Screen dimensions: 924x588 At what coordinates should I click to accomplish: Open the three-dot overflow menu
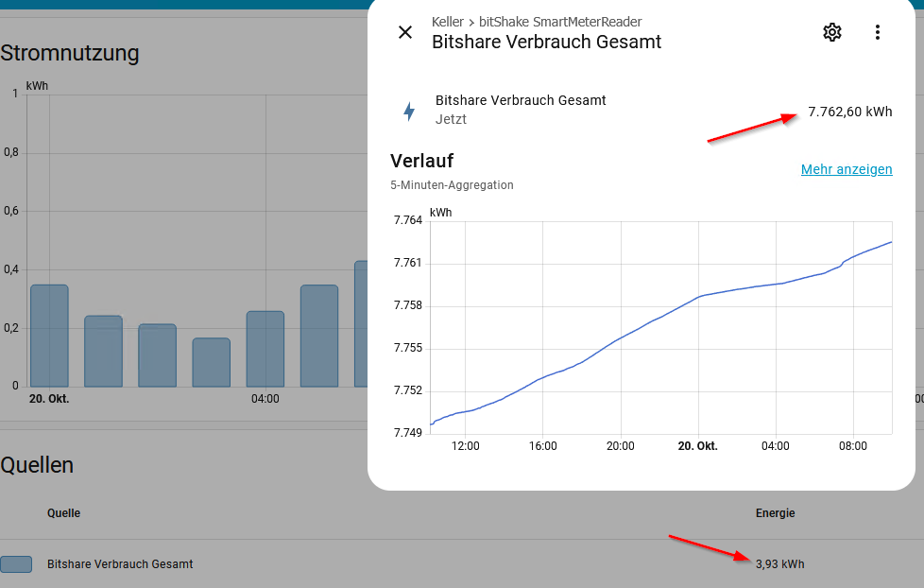pos(877,32)
